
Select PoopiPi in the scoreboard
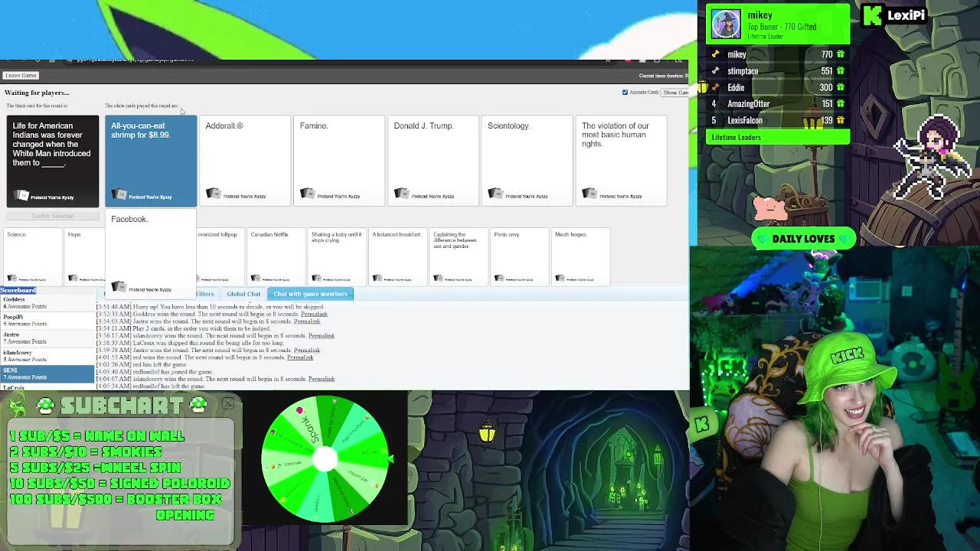(x=47, y=321)
